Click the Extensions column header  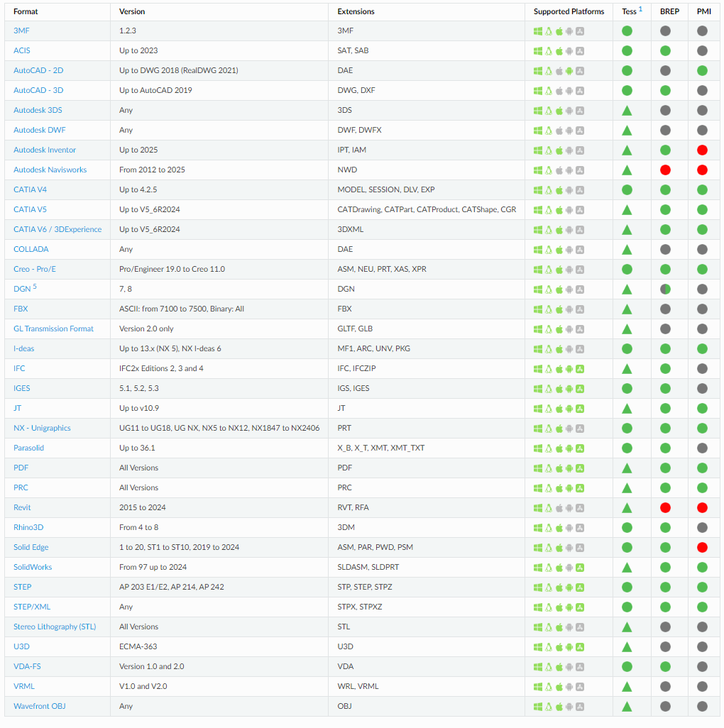pos(356,11)
